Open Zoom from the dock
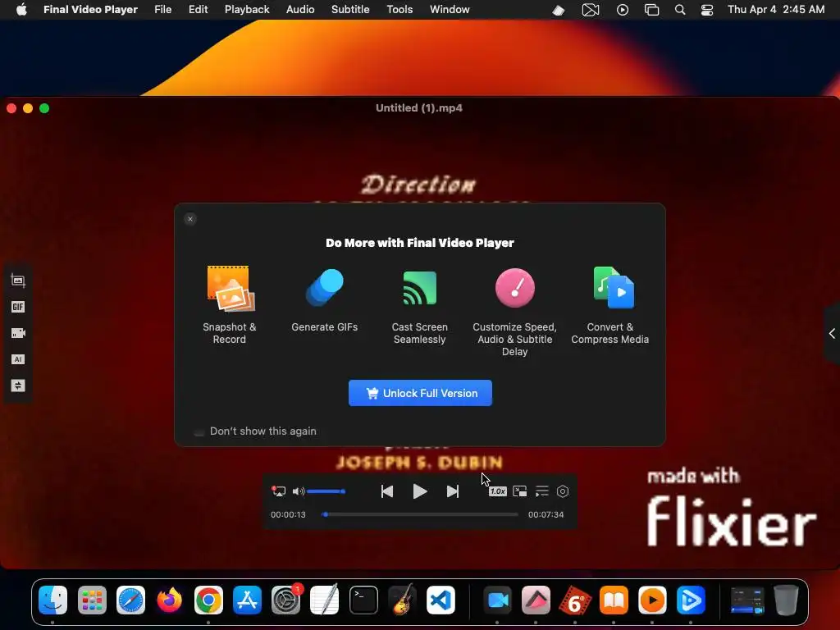Image resolution: width=840 pixels, height=630 pixels. [x=498, y=600]
